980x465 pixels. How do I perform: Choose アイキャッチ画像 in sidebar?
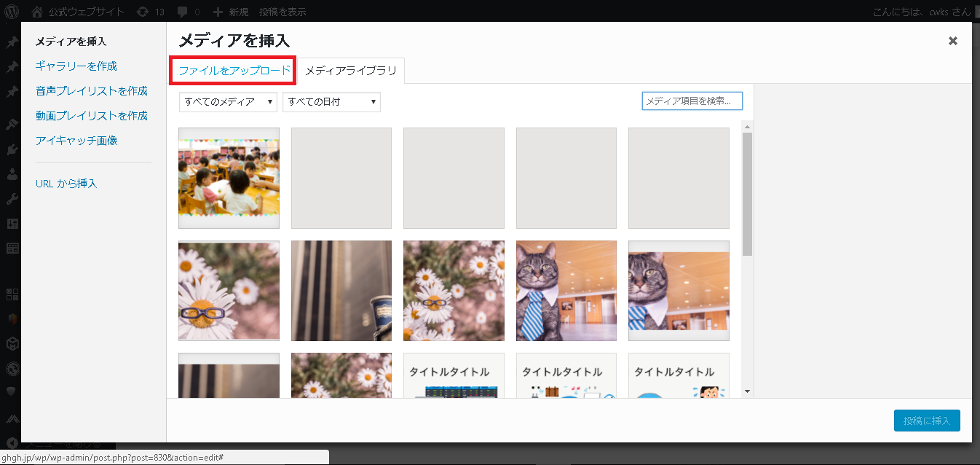click(76, 140)
